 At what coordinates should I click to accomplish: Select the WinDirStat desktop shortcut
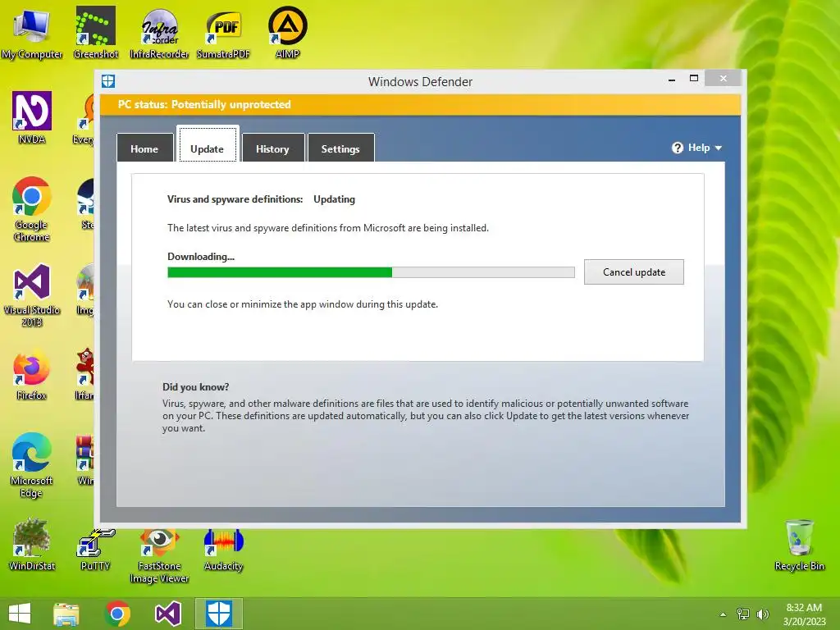[x=32, y=545]
